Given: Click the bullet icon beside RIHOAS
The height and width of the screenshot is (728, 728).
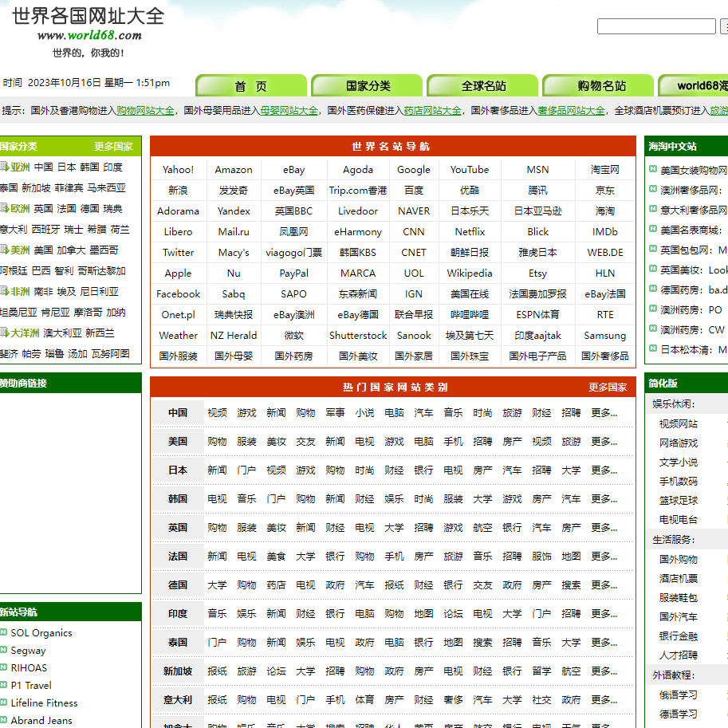Looking at the screenshot, I should click(3, 667).
